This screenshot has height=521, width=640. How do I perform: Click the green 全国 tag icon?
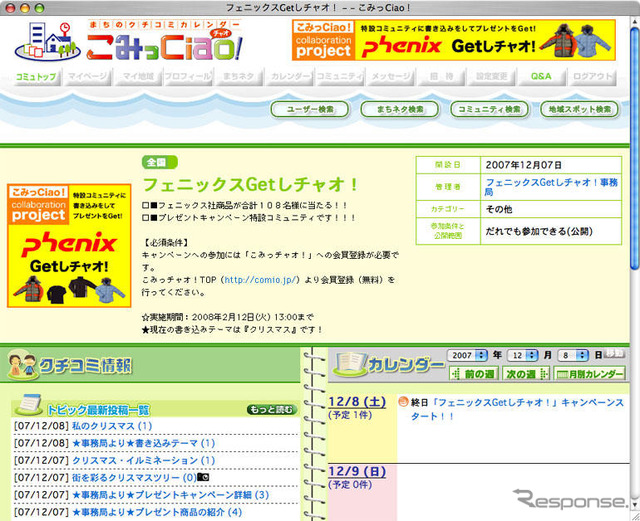tap(160, 162)
